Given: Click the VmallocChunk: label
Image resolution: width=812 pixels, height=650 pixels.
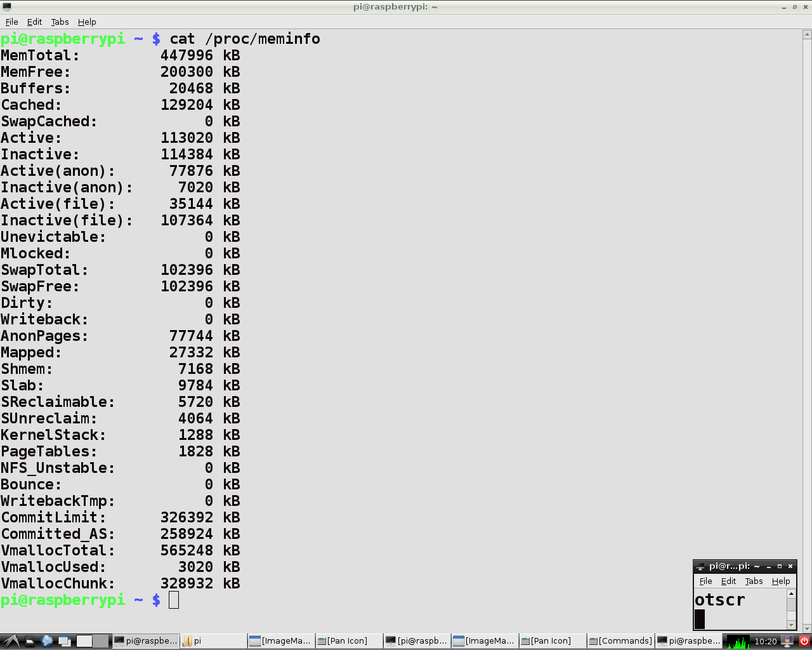Looking at the screenshot, I should [58, 583].
